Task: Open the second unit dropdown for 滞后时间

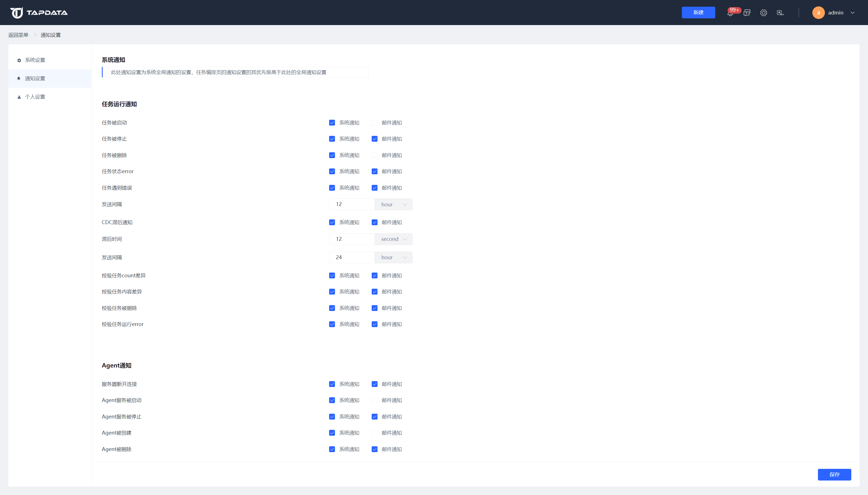Action: (x=393, y=239)
